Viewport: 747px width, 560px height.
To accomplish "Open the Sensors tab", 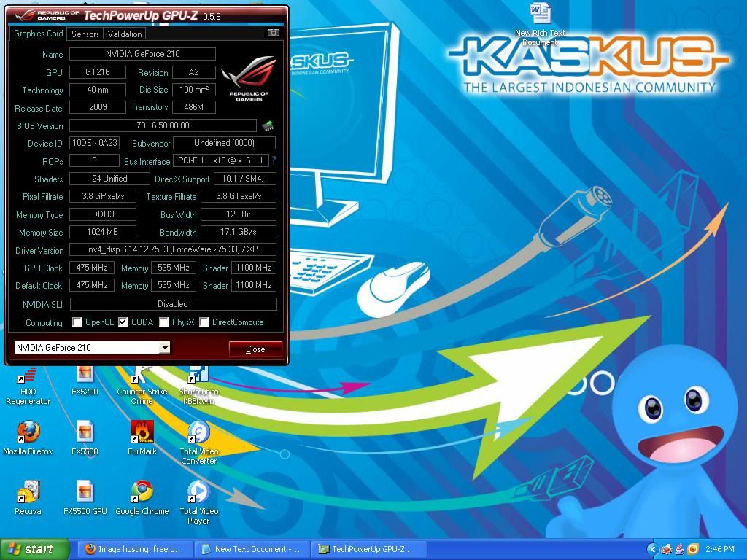I will pyautogui.click(x=85, y=34).
